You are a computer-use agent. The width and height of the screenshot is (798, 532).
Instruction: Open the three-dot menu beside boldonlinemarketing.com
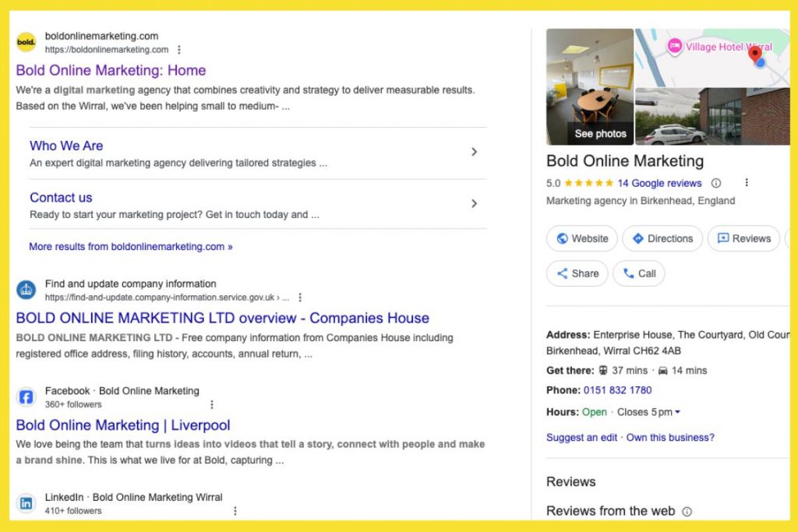[x=178, y=49]
